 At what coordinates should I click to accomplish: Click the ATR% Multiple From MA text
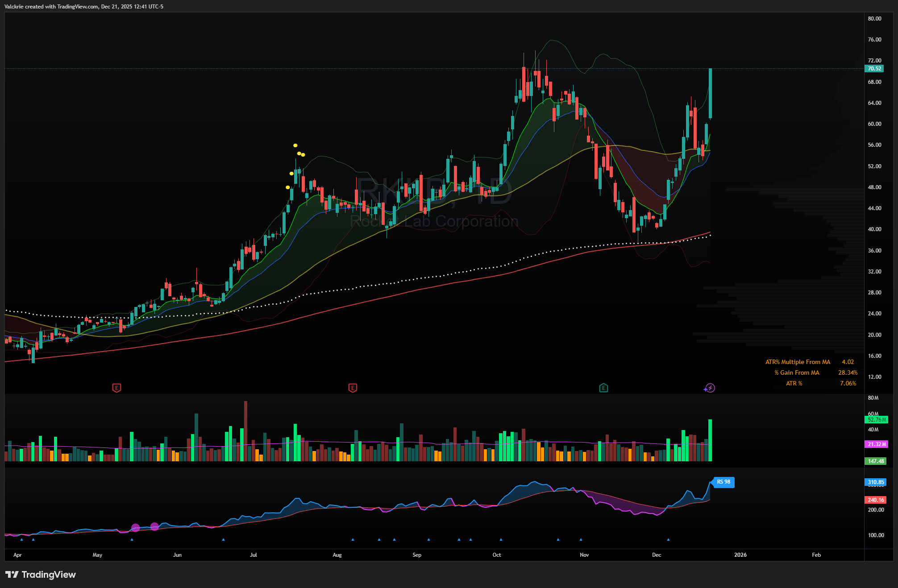coord(798,362)
